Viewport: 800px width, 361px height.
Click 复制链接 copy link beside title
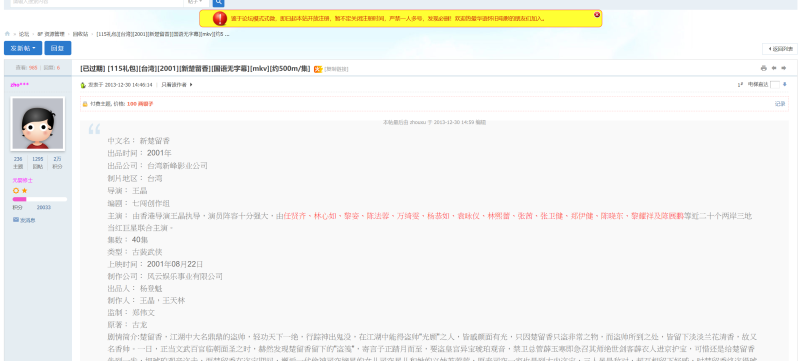point(335,69)
